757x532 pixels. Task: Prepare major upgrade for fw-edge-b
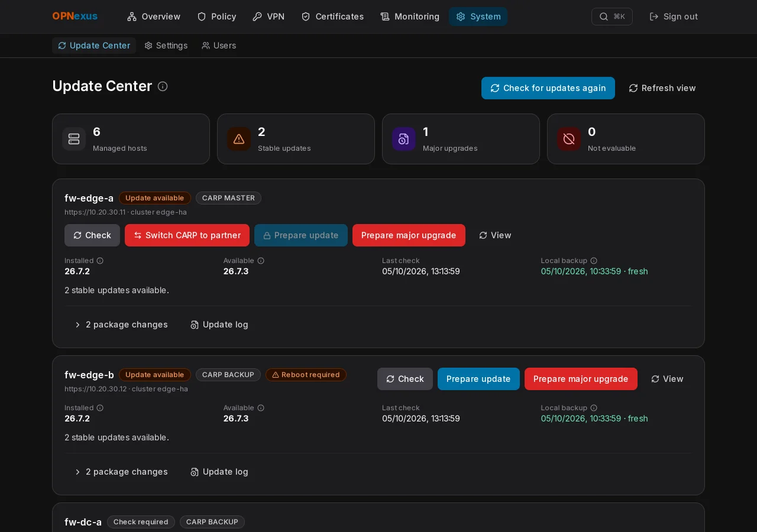[x=581, y=379]
